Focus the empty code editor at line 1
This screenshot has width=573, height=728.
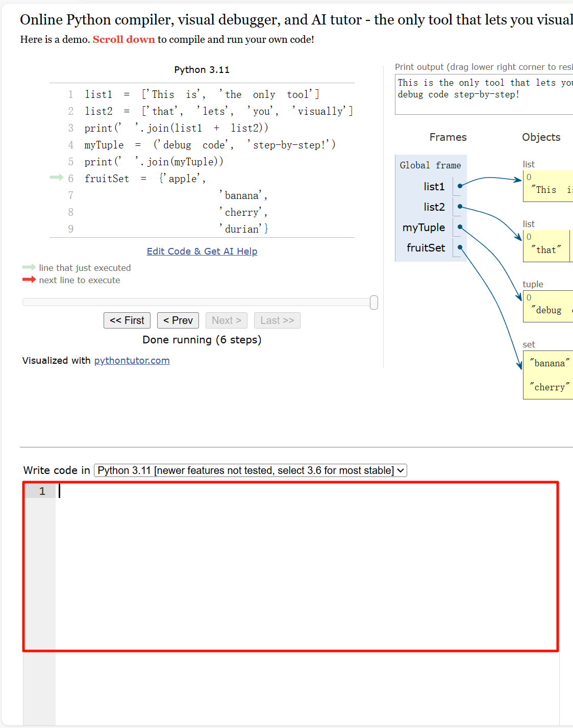tap(306, 561)
